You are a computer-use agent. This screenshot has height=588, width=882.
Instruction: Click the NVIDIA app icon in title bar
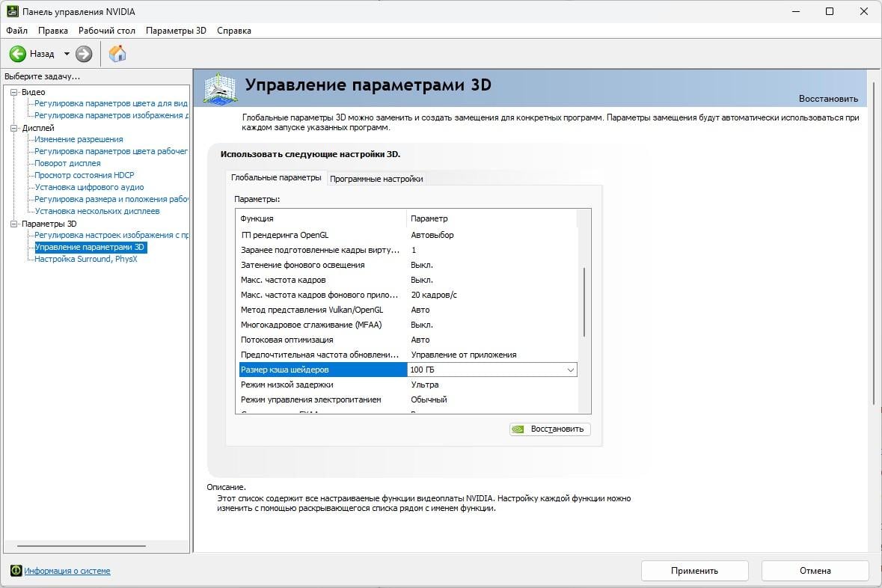click(13, 11)
